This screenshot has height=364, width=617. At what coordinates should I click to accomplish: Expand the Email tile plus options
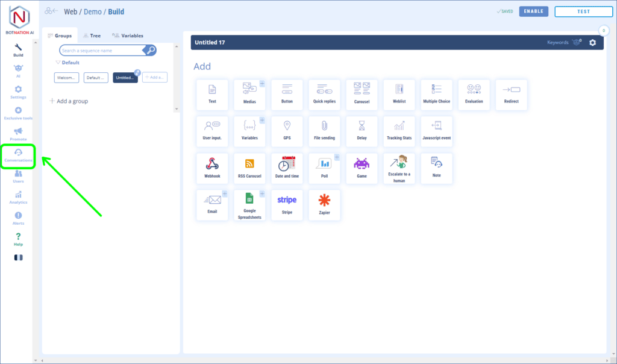click(x=225, y=193)
